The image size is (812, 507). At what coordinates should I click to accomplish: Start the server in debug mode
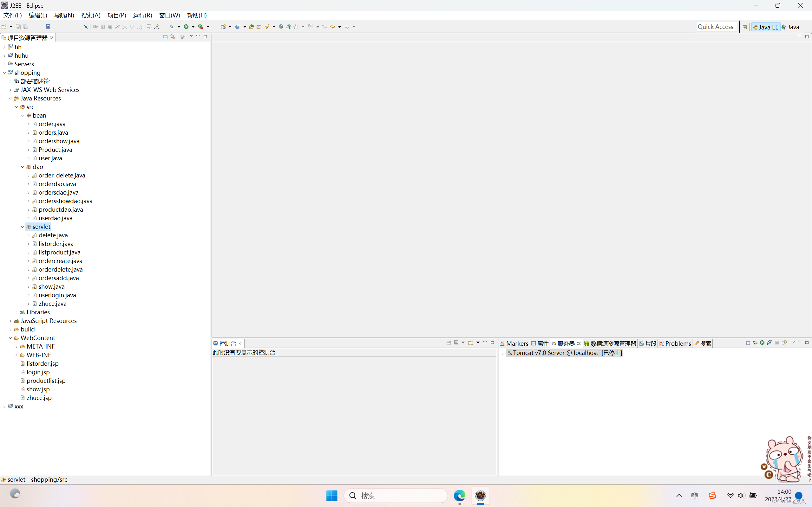(x=755, y=343)
